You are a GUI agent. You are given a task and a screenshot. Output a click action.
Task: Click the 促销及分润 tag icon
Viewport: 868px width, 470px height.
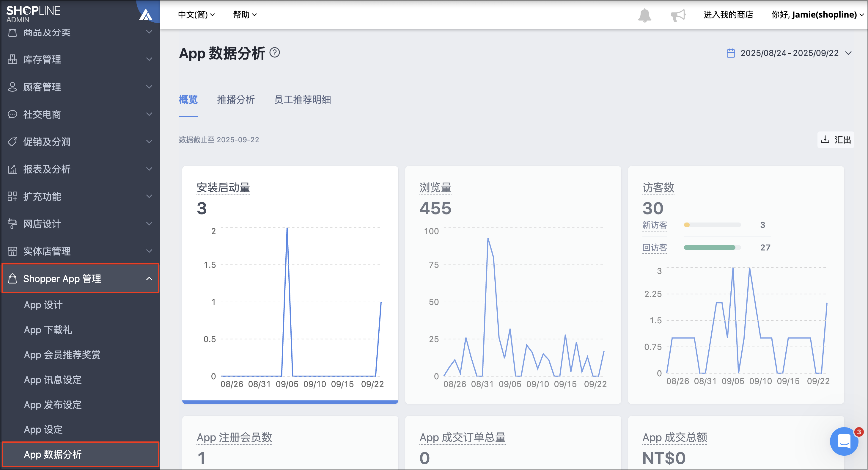12,142
